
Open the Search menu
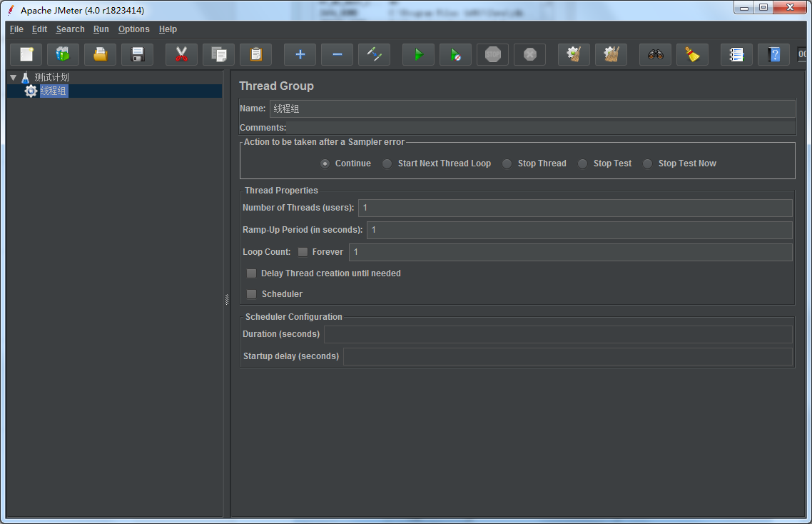pos(71,29)
